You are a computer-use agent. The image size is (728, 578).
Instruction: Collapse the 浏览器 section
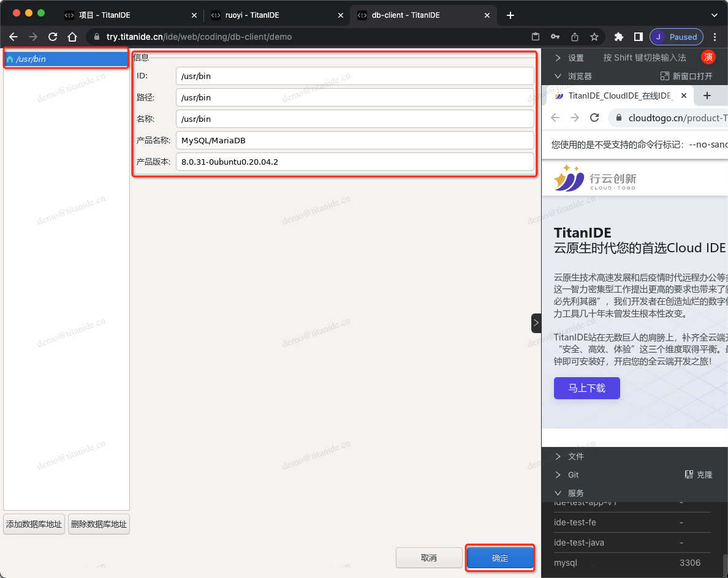click(x=558, y=76)
